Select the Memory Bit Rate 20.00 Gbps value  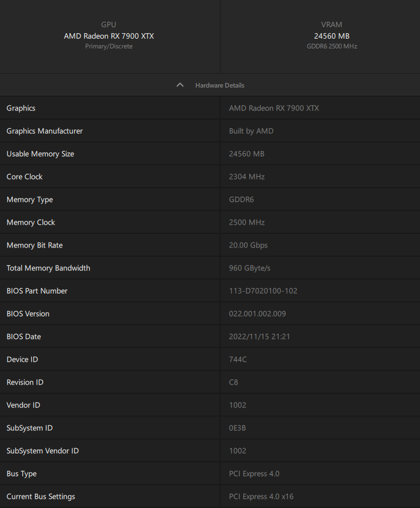(x=248, y=245)
